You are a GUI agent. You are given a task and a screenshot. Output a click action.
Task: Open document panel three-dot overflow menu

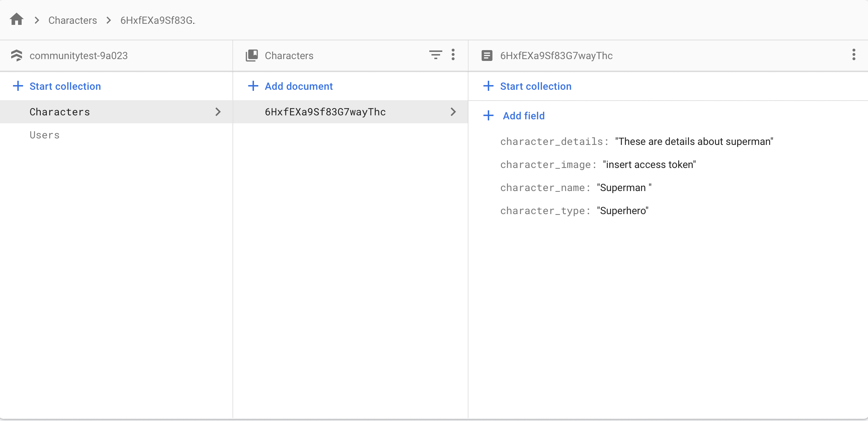pos(854,55)
